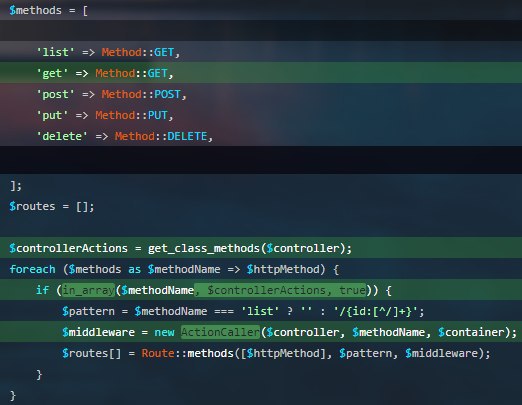Click the $methods variable declaration
The width and height of the screenshot is (522, 405).
point(35,11)
